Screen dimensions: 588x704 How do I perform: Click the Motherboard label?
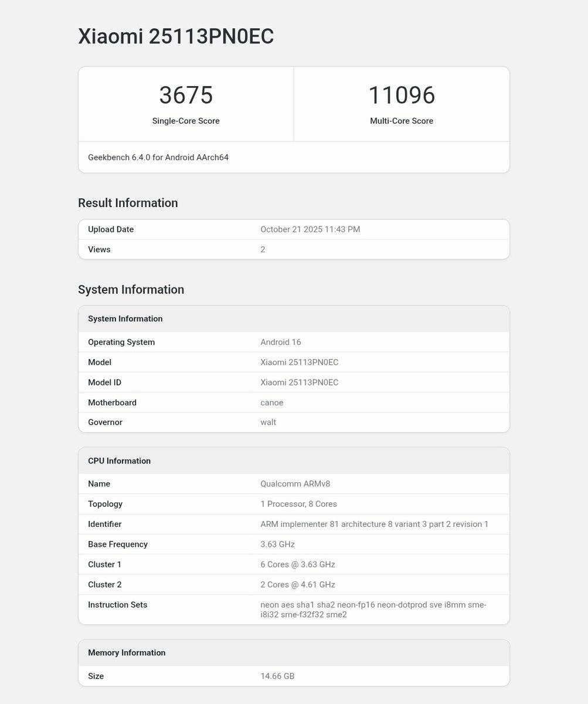click(112, 402)
